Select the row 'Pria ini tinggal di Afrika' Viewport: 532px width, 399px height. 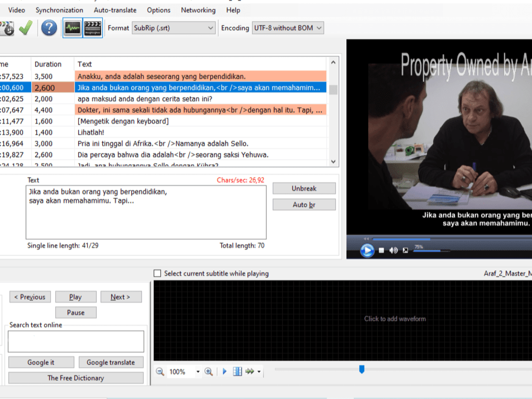coord(163,144)
